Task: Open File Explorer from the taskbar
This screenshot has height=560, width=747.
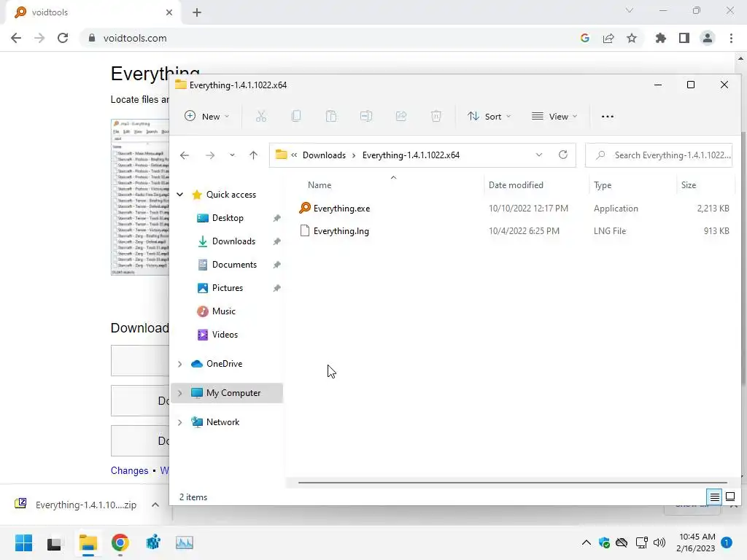Action: [x=88, y=542]
